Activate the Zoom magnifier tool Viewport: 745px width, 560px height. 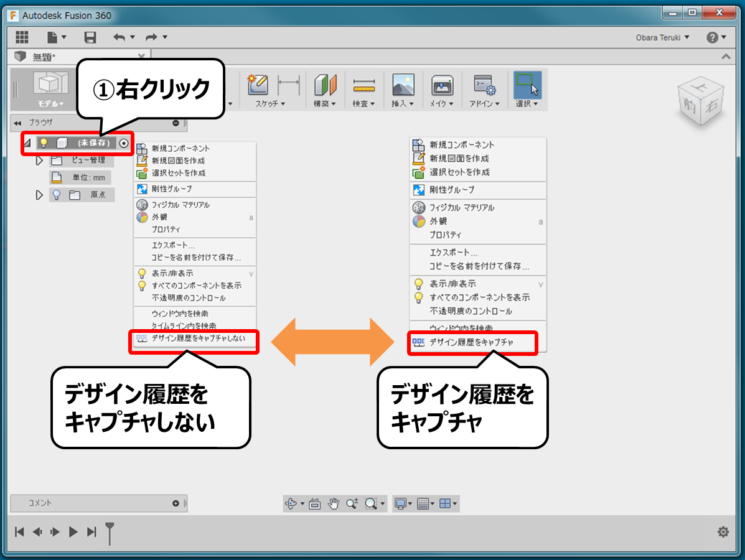pos(352,503)
